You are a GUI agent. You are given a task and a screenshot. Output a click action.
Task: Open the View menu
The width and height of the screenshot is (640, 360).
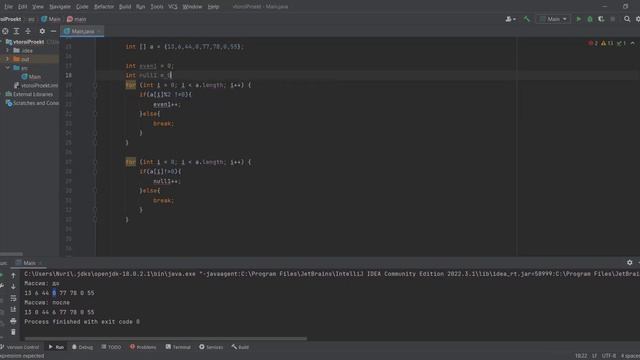[x=38, y=7]
